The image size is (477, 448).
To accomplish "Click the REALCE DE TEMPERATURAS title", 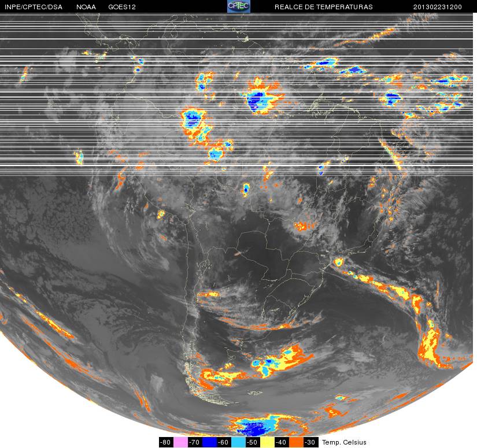I will (x=324, y=7).
